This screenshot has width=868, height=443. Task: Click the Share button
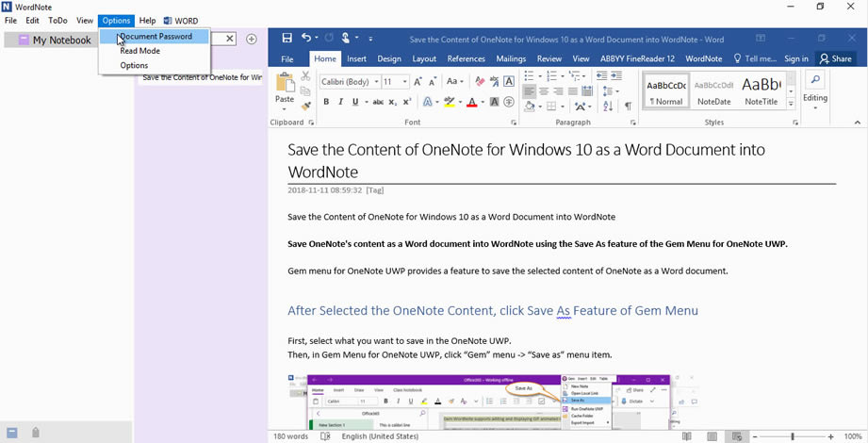coord(835,58)
